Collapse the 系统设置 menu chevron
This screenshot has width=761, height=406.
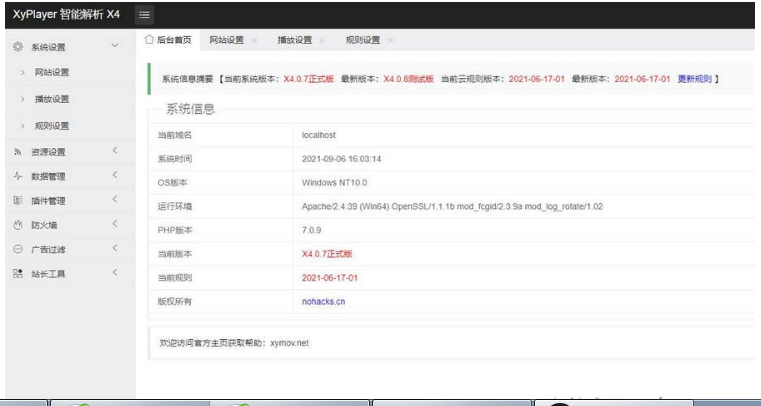pyautogui.click(x=115, y=46)
